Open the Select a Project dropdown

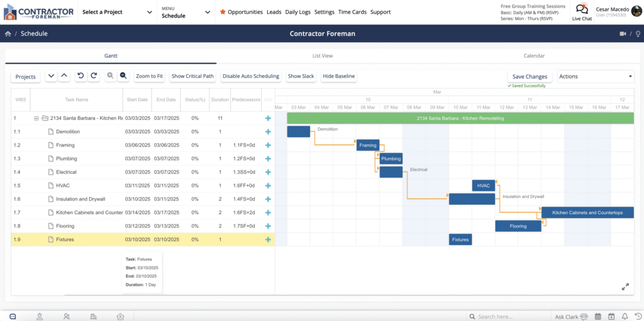[x=117, y=13]
